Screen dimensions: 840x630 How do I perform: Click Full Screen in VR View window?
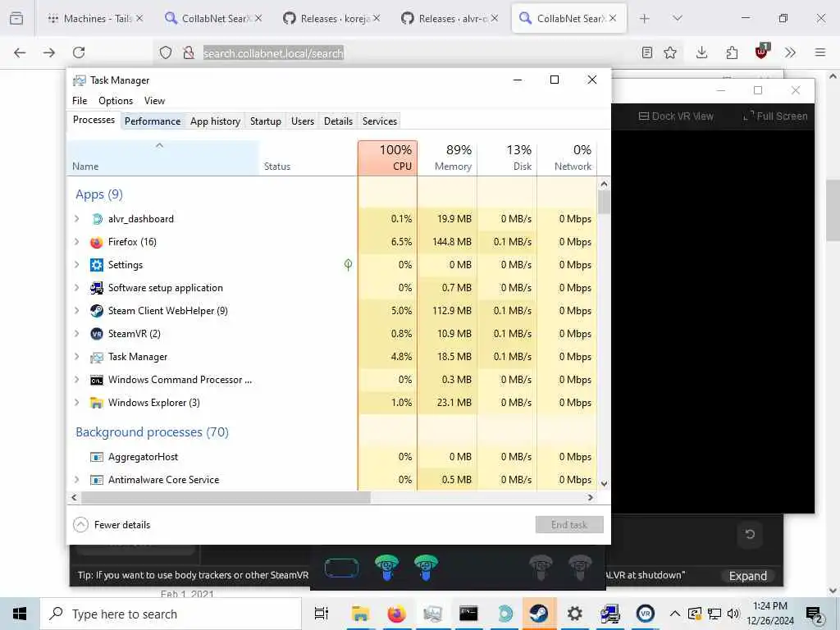coord(775,116)
